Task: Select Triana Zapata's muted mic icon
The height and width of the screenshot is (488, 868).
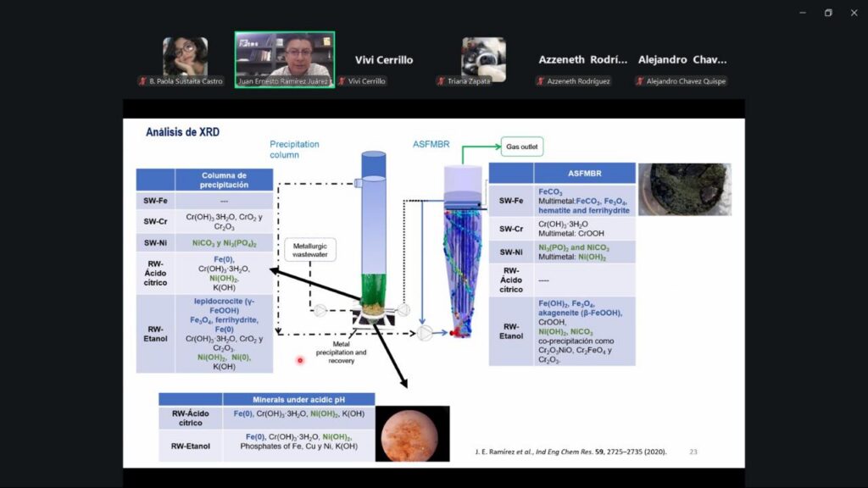Action: point(441,81)
